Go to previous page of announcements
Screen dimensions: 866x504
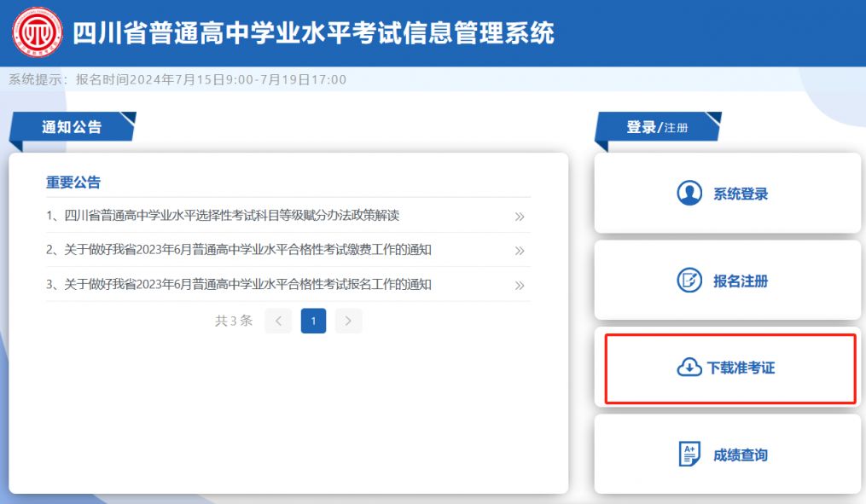coord(278,321)
